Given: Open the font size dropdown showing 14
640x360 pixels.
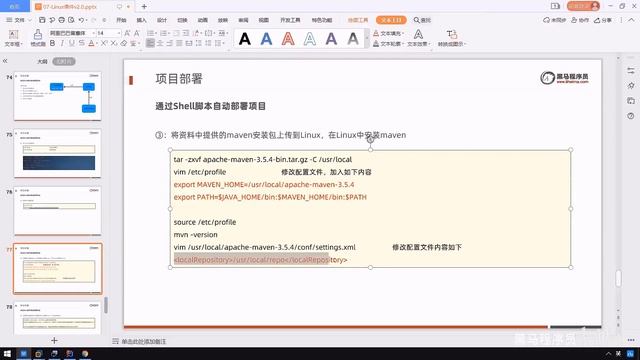Looking at the screenshot, I should (119, 33).
